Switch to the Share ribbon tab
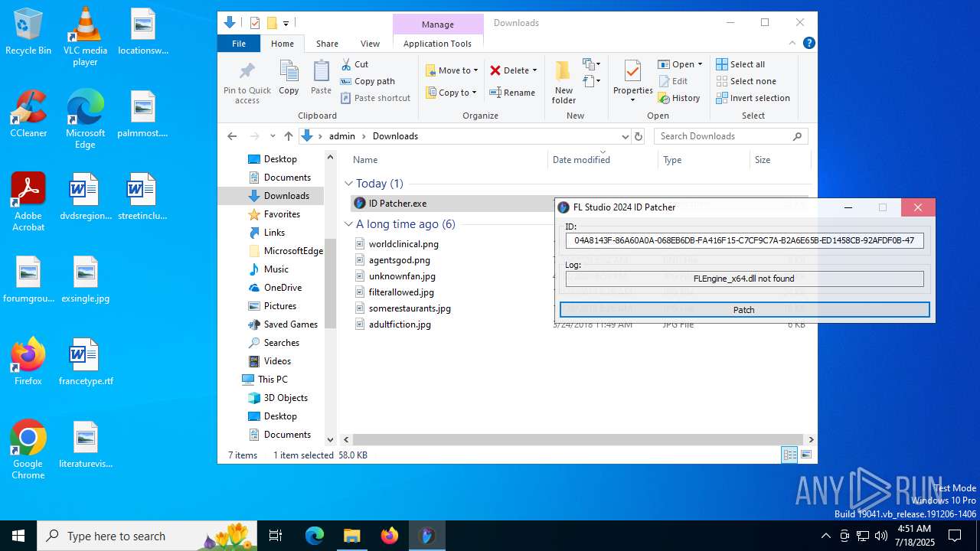Viewport: 980px width, 551px height. point(327,44)
